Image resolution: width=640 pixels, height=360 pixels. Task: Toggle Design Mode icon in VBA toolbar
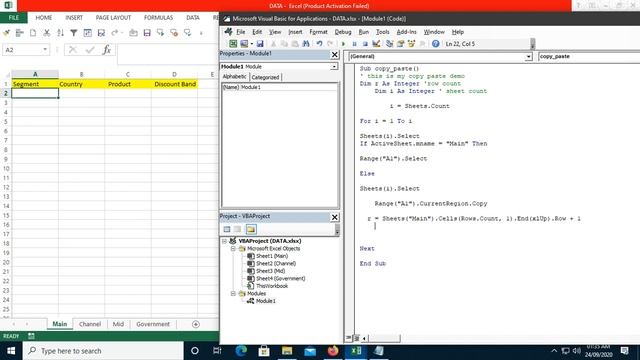click(376, 44)
